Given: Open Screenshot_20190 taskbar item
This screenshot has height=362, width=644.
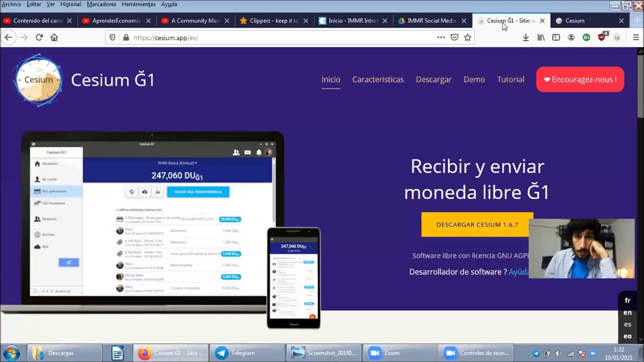Looking at the screenshot, I should [x=324, y=353].
